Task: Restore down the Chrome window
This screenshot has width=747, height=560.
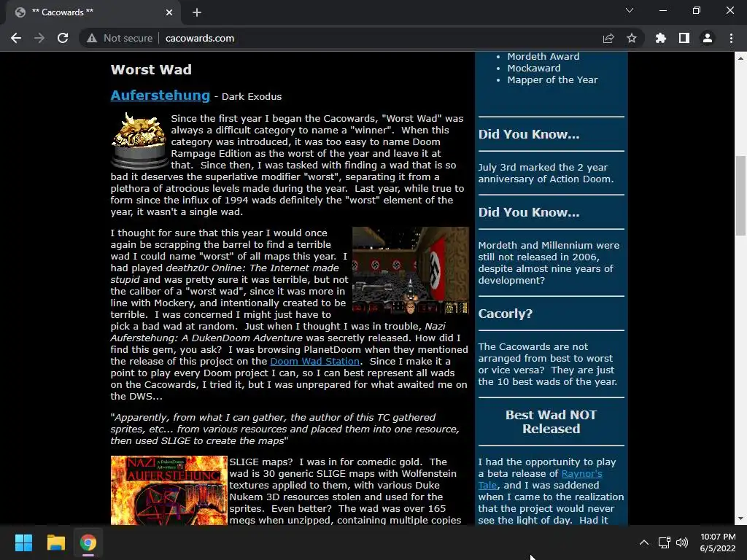Action: pos(697,10)
